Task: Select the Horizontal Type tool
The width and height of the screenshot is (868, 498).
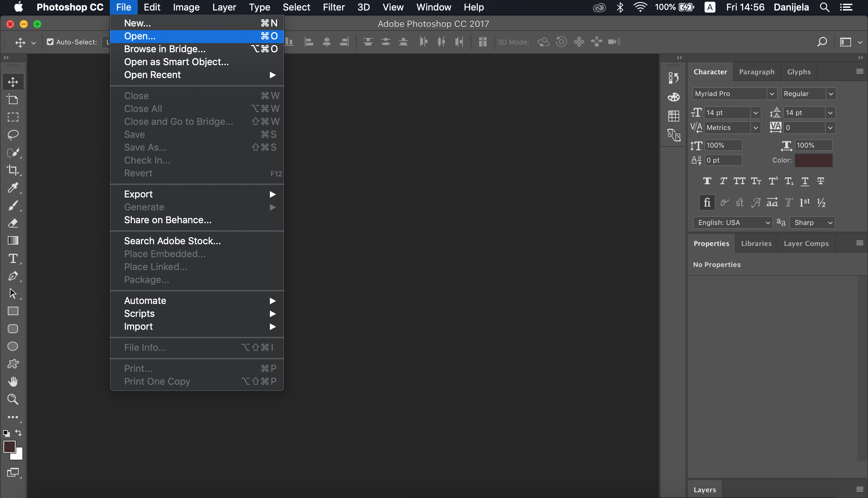Action: click(x=13, y=258)
